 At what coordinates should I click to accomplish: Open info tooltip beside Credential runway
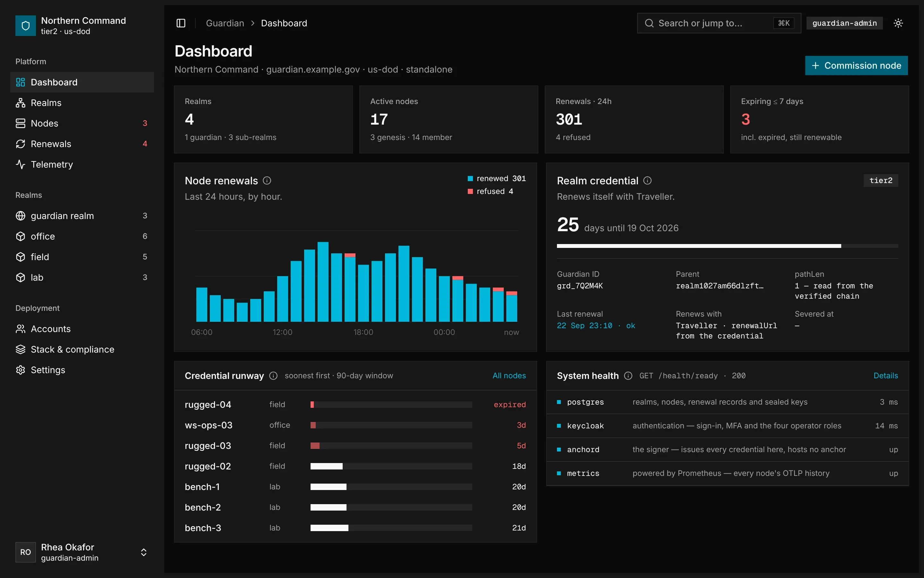[x=273, y=376]
